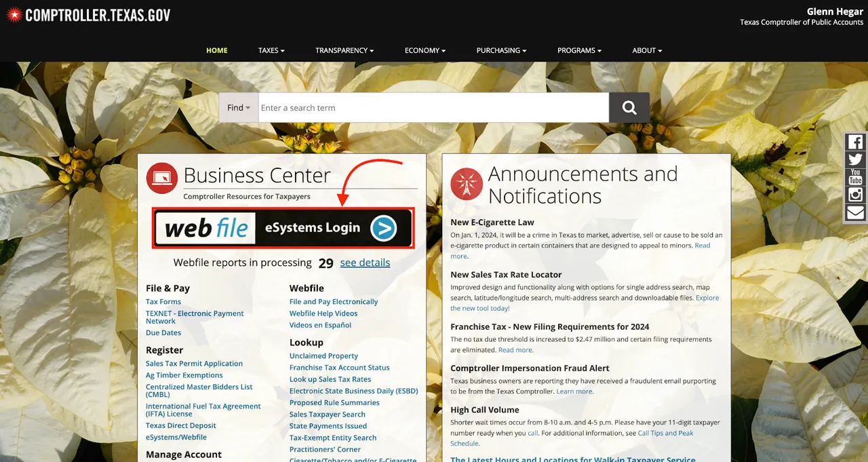Expand the Taxes menu dropdown
Image resolution: width=868 pixels, height=462 pixels.
(x=271, y=50)
